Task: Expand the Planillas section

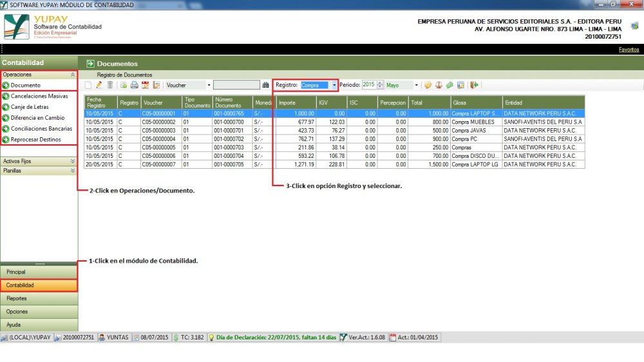Action: 73,171
